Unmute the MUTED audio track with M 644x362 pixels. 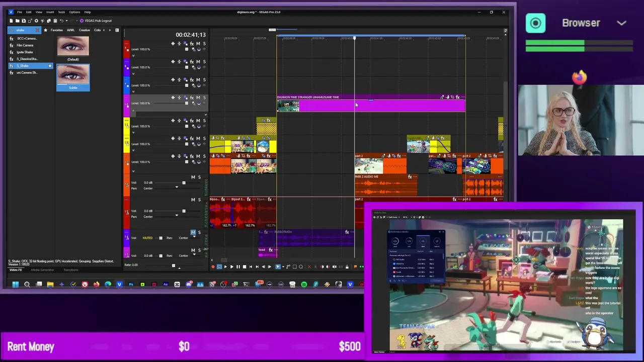click(x=193, y=232)
